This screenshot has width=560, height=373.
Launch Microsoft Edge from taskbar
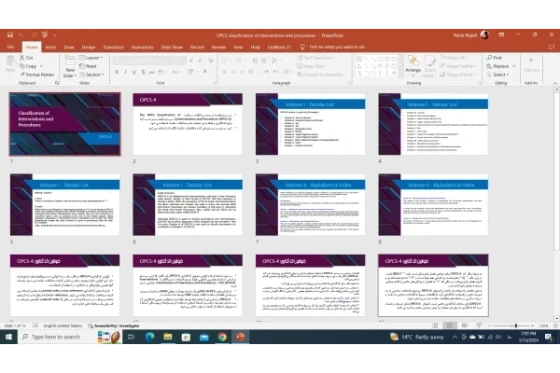149,337
